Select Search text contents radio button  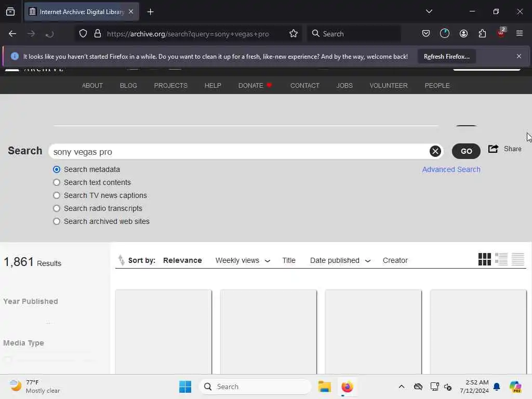coord(57,182)
